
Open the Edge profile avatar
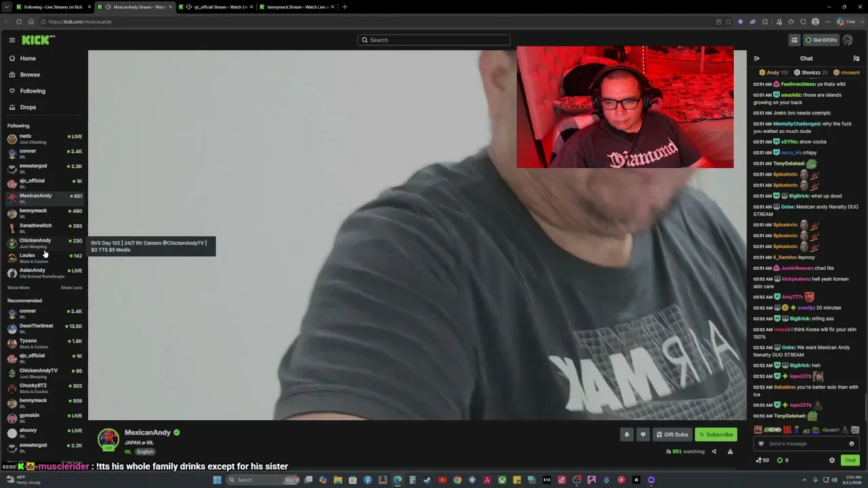point(815,22)
